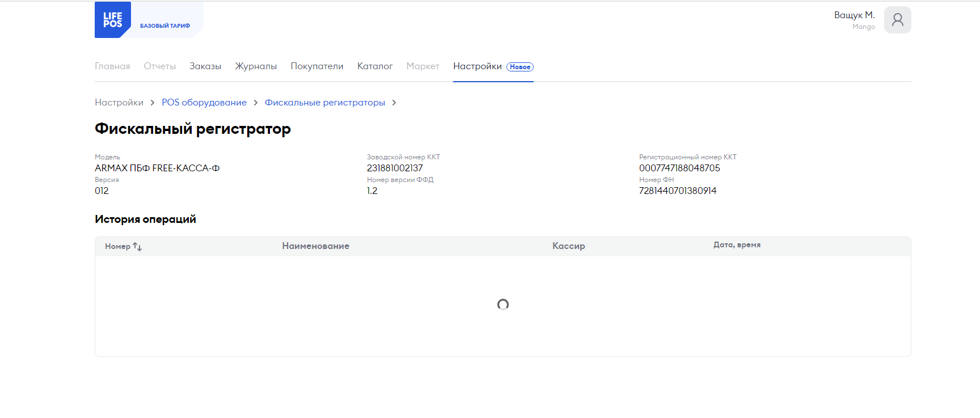Click the История операций heading
The width and height of the screenshot is (980, 418).
(x=145, y=219)
